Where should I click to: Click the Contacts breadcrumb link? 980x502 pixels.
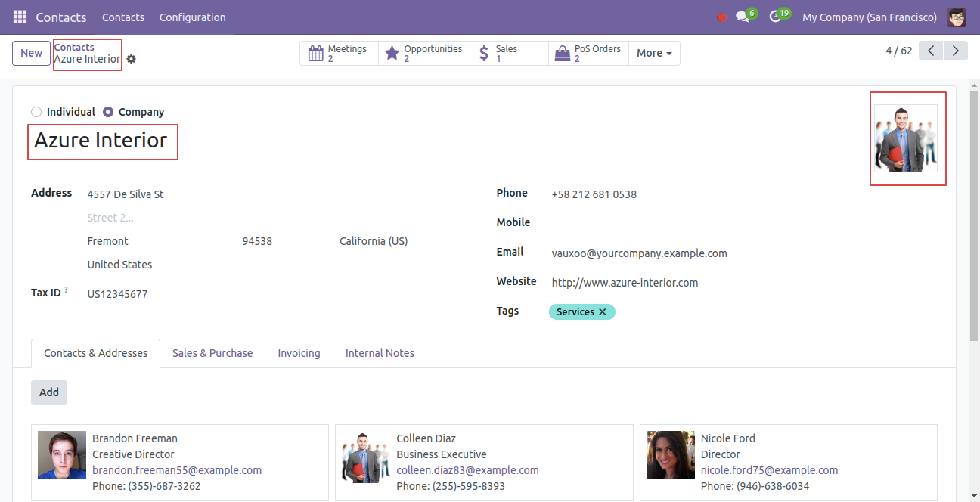tap(74, 47)
